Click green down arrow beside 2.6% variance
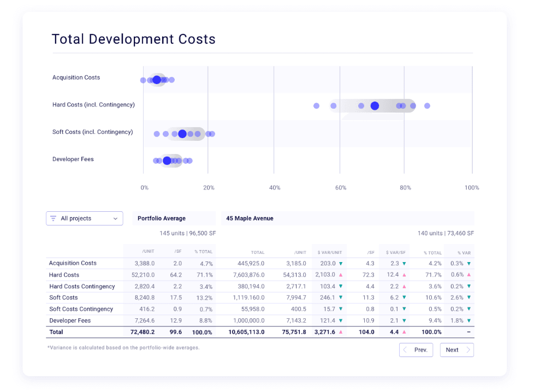The width and height of the screenshot is (534, 392). [x=468, y=298]
